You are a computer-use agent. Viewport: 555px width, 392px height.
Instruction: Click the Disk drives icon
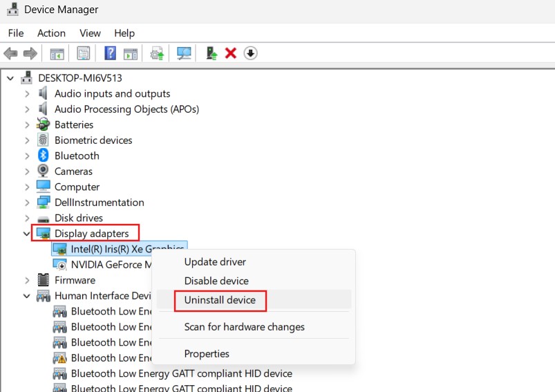coord(43,218)
